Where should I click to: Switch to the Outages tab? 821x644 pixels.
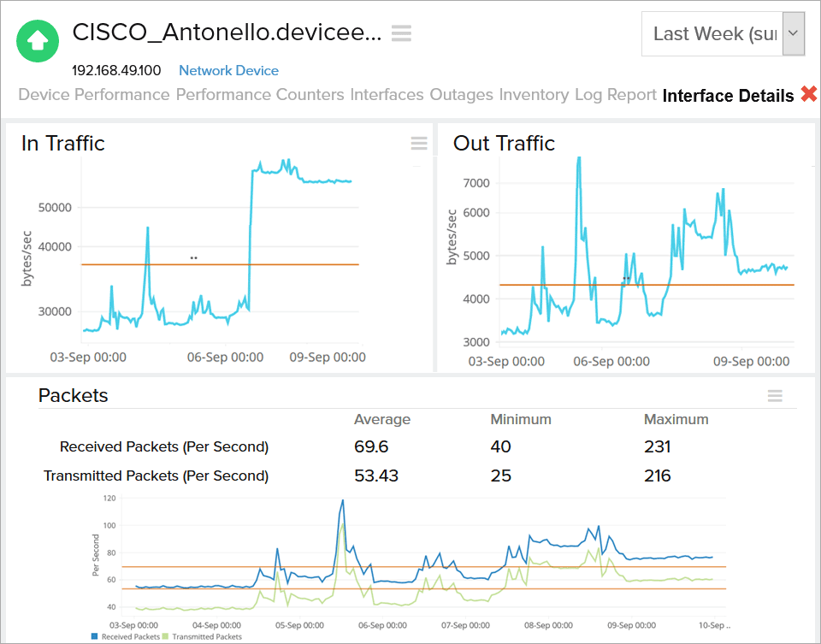click(x=461, y=95)
